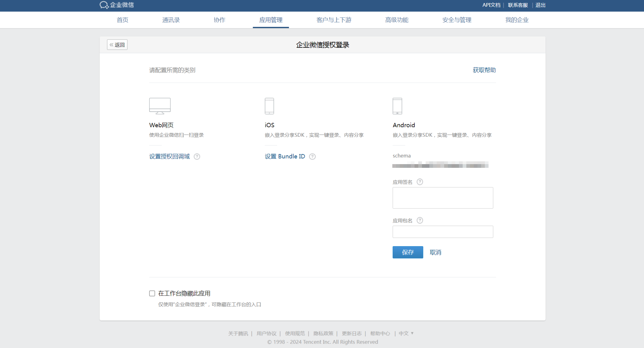The image size is (644, 348).
Task: Click help icon next to 应用包名
Action: 419,220
